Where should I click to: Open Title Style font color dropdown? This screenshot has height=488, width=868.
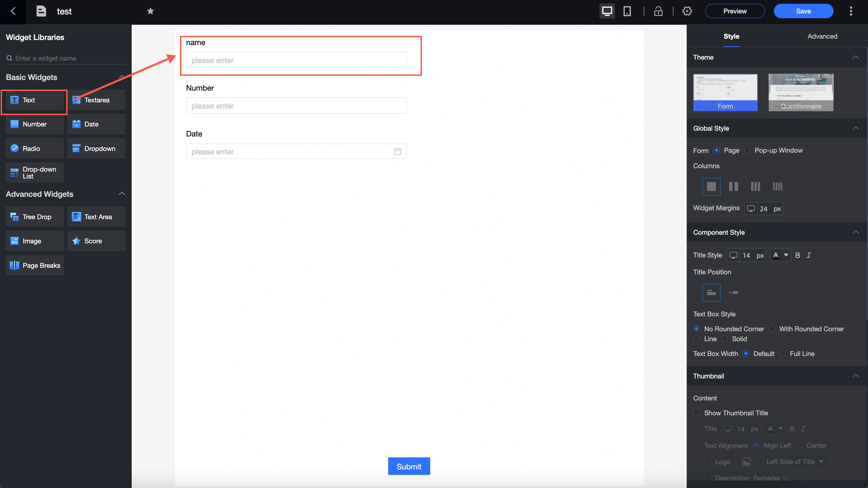point(780,255)
